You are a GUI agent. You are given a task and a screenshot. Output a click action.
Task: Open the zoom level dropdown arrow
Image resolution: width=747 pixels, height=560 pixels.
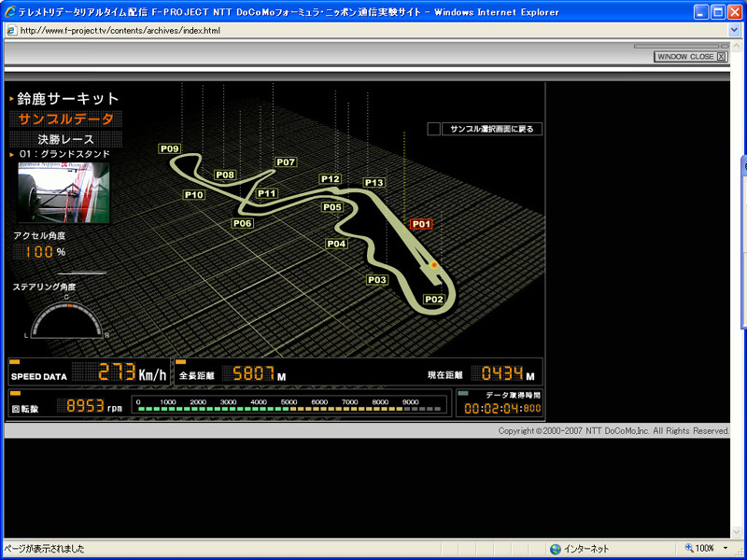[x=726, y=548]
